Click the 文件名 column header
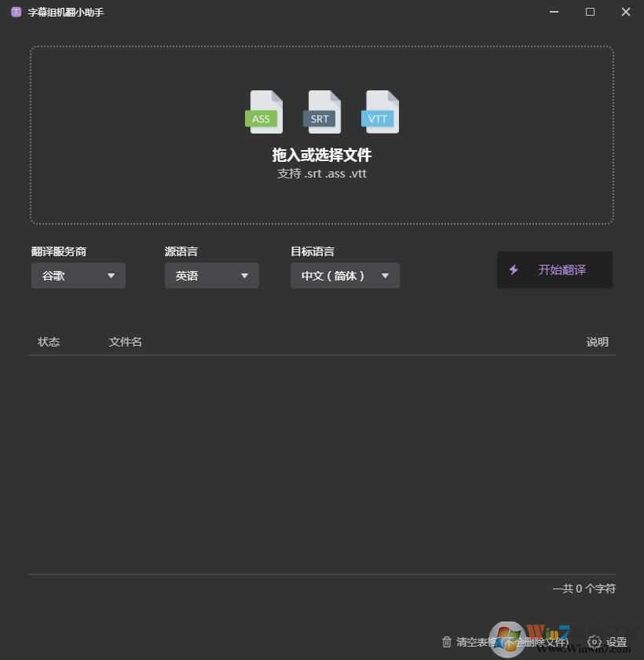 [x=125, y=342]
